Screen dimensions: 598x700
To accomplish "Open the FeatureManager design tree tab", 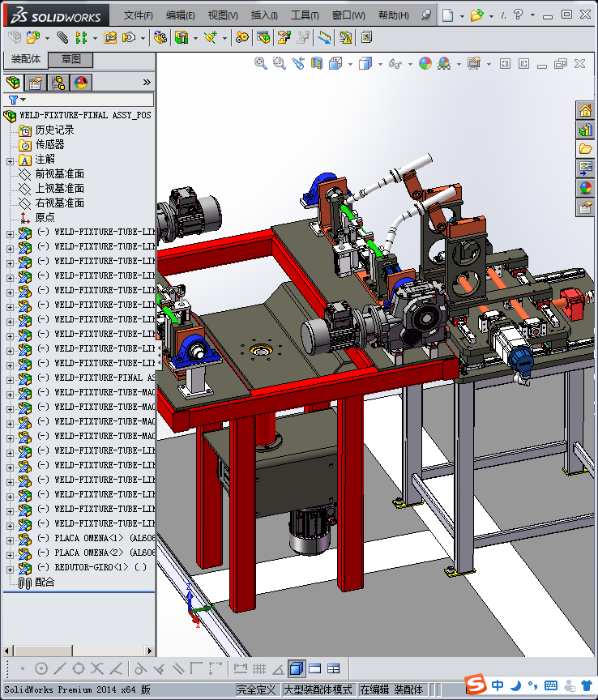I will (13, 82).
